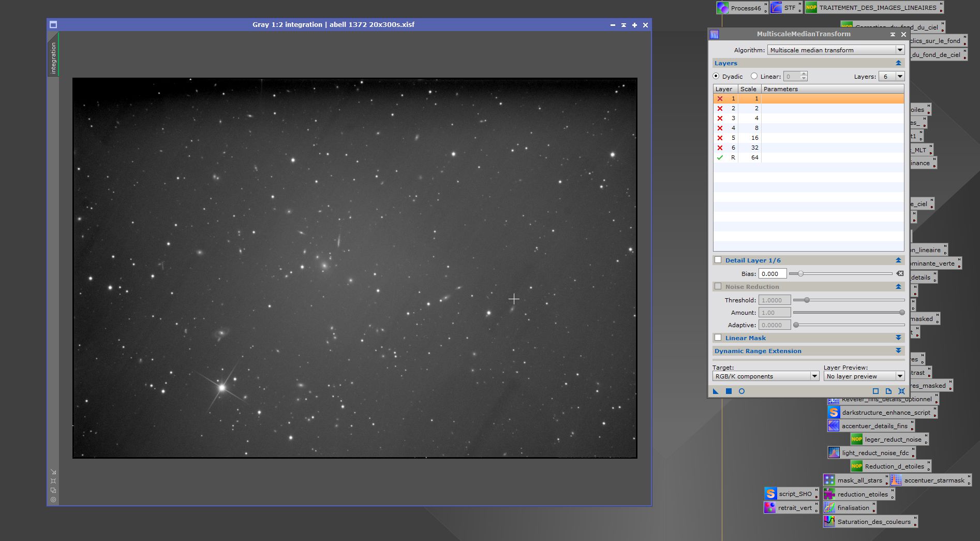Click the circular target icon in image sidebar
Screen dimensions: 980x541
[53, 500]
